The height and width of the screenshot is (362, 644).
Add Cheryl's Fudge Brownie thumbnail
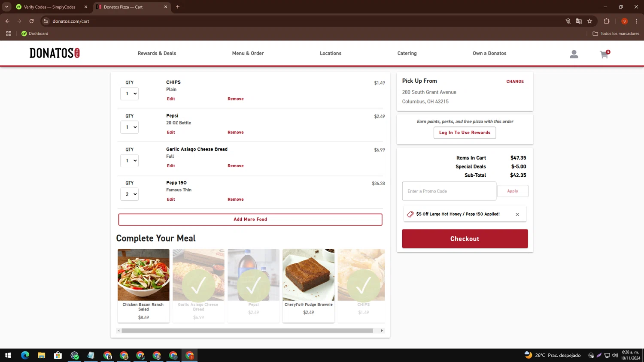coord(308,275)
